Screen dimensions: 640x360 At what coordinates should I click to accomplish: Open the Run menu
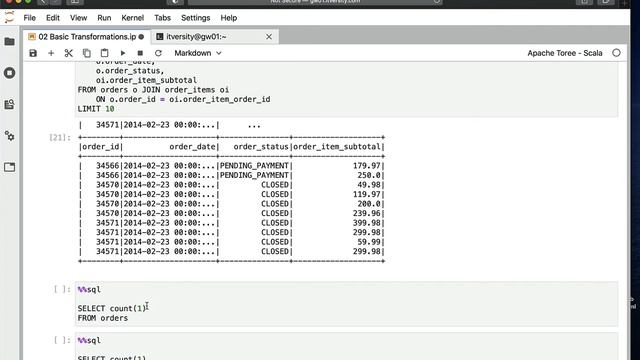tap(104, 18)
